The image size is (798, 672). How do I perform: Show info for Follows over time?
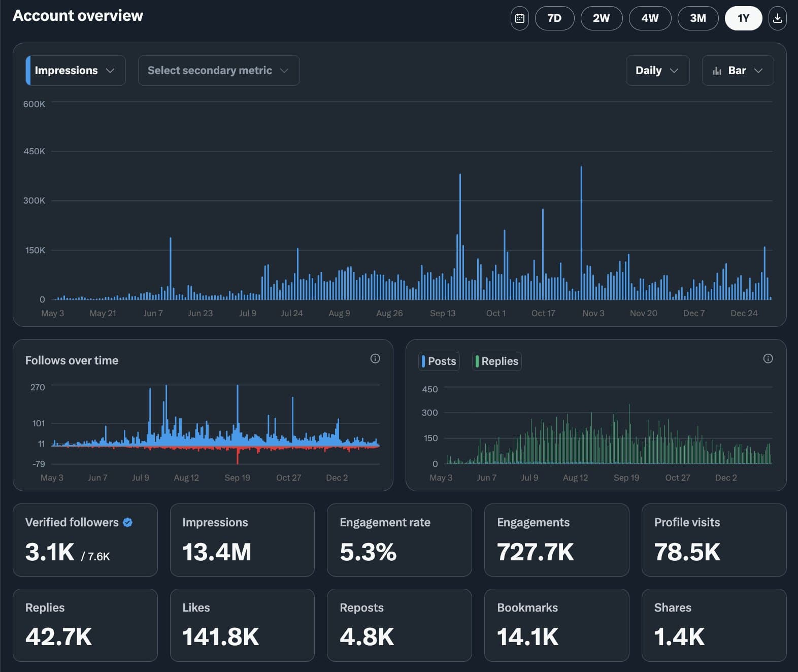(375, 359)
